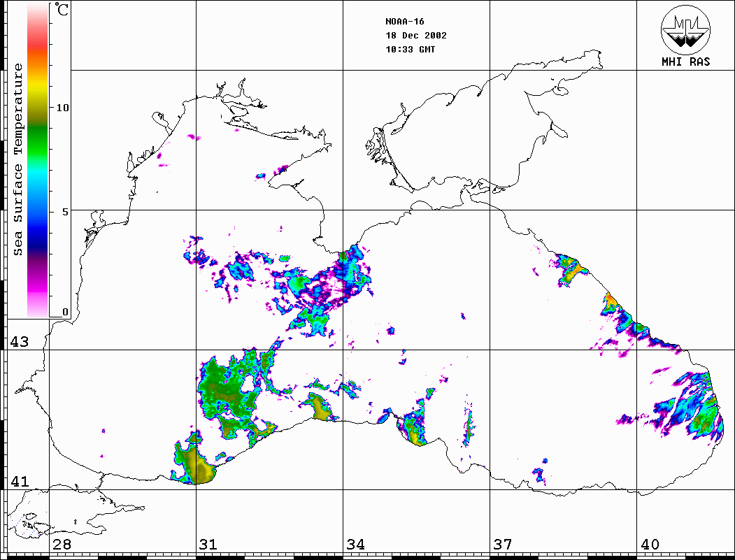Click the 'Sea Surface Temperature' legend title

[x=17, y=159]
